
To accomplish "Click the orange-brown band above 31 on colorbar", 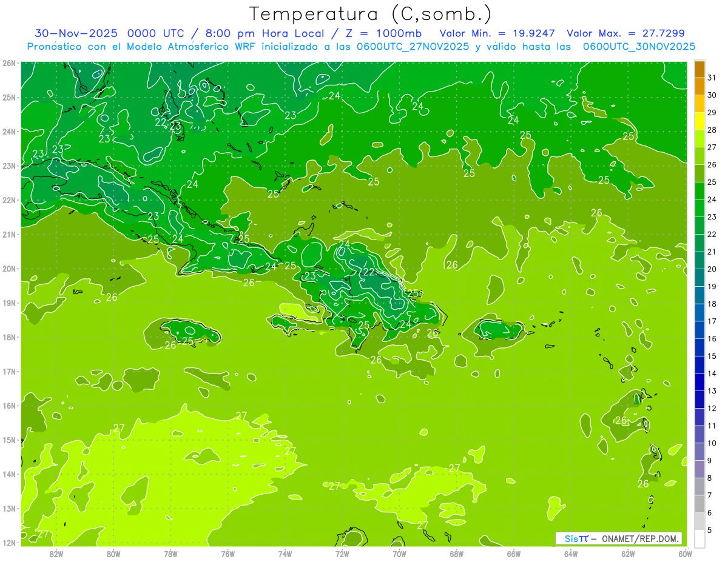I will [x=699, y=69].
